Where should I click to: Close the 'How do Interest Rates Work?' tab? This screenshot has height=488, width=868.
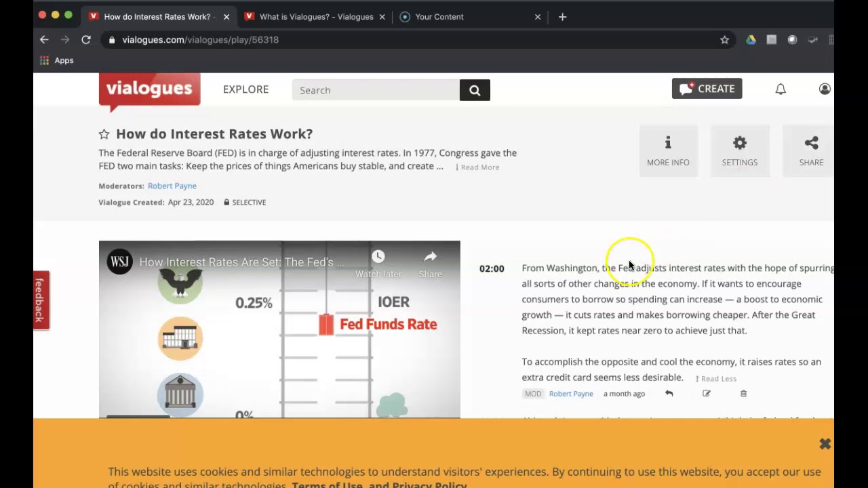pyautogui.click(x=226, y=17)
